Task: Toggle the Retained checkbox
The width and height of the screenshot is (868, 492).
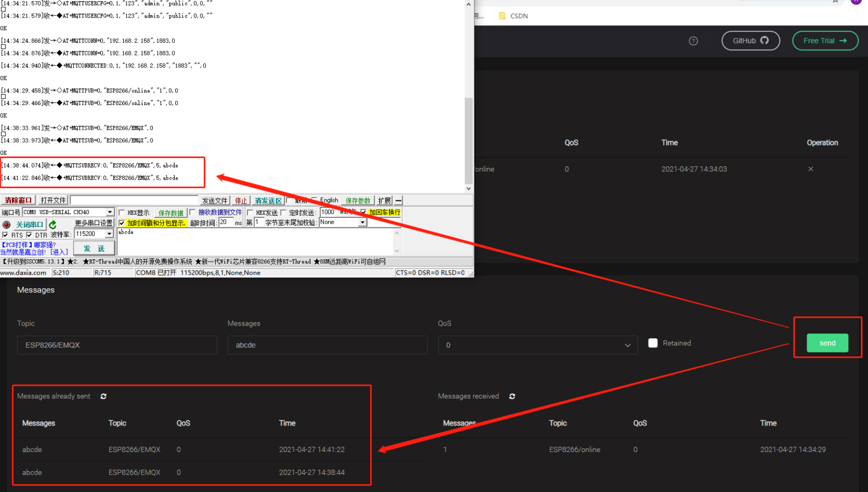Action: coord(653,343)
